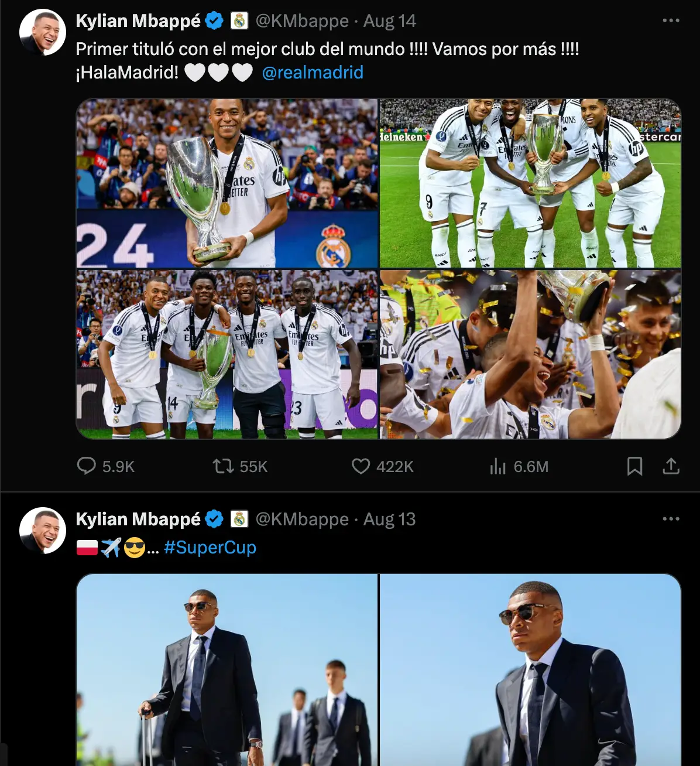Open the Aug 13 timestamp link
Screen dimensions: 700x766
[390, 519]
